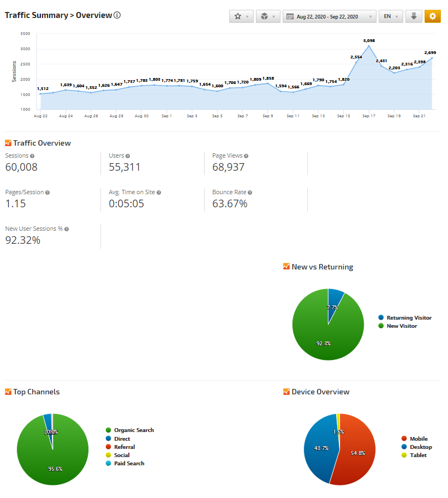
Task: Click the Avg. Time value 0:05:05
Action: point(127,203)
